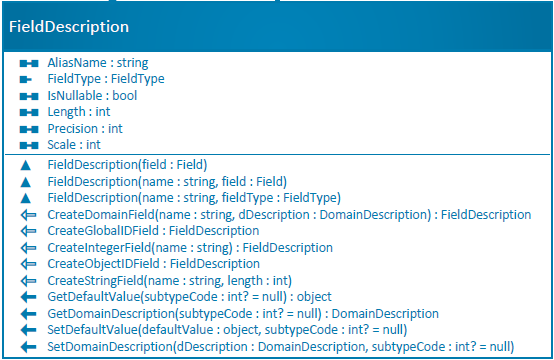Screen dimensions: 554x360
Task: Select the Length : int property text
Action: tap(79, 112)
